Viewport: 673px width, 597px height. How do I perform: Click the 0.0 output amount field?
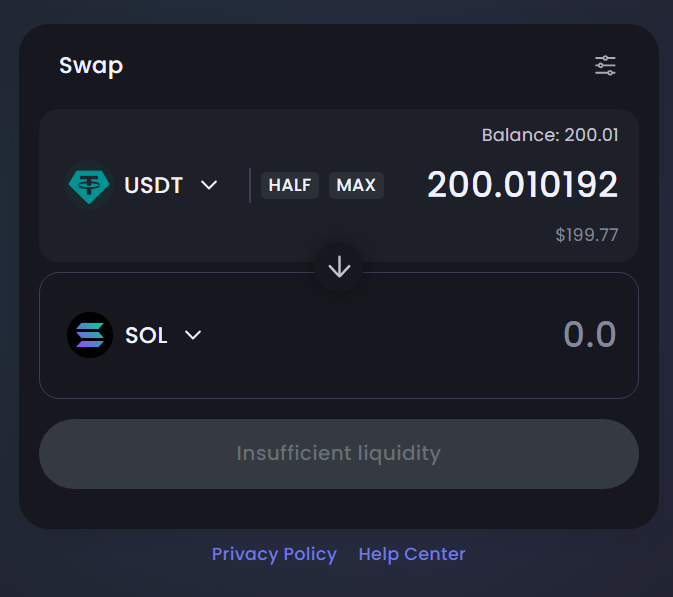590,334
